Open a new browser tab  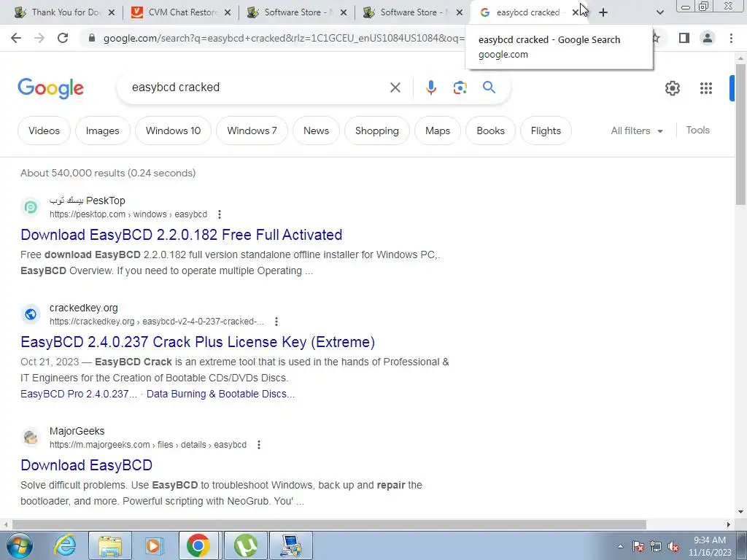(603, 12)
